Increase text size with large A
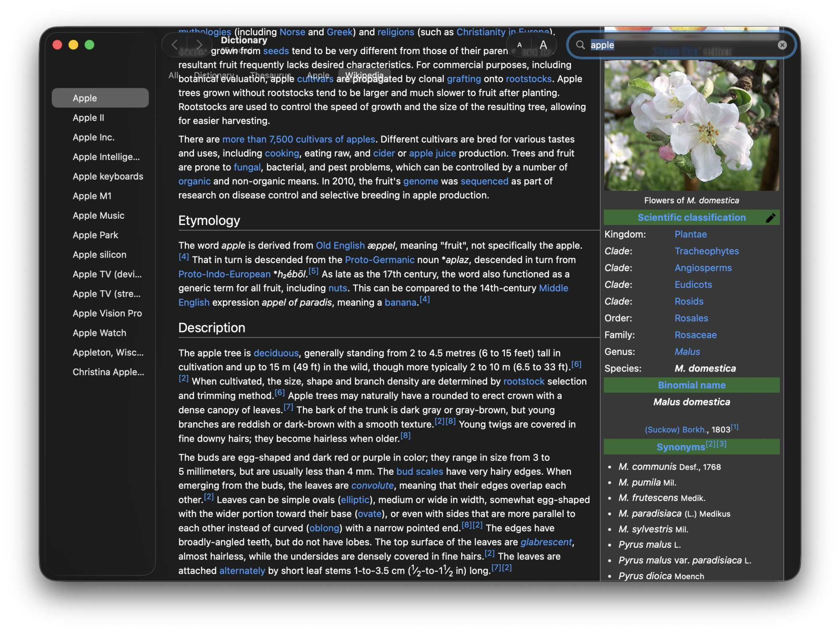Image resolution: width=840 pixels, height=633 pixels. click(x=543, y=45)
